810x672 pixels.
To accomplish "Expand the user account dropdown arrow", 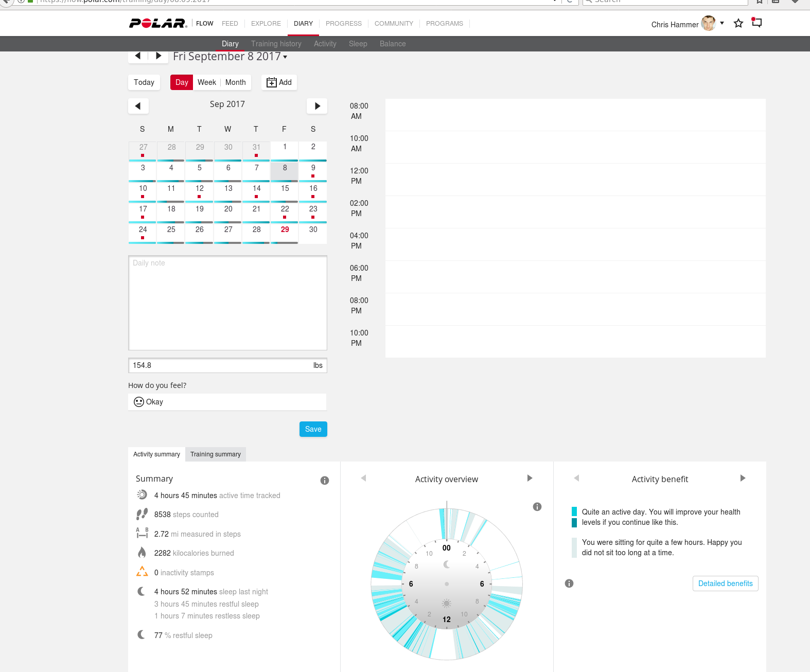I will click(x=722, y=23).
